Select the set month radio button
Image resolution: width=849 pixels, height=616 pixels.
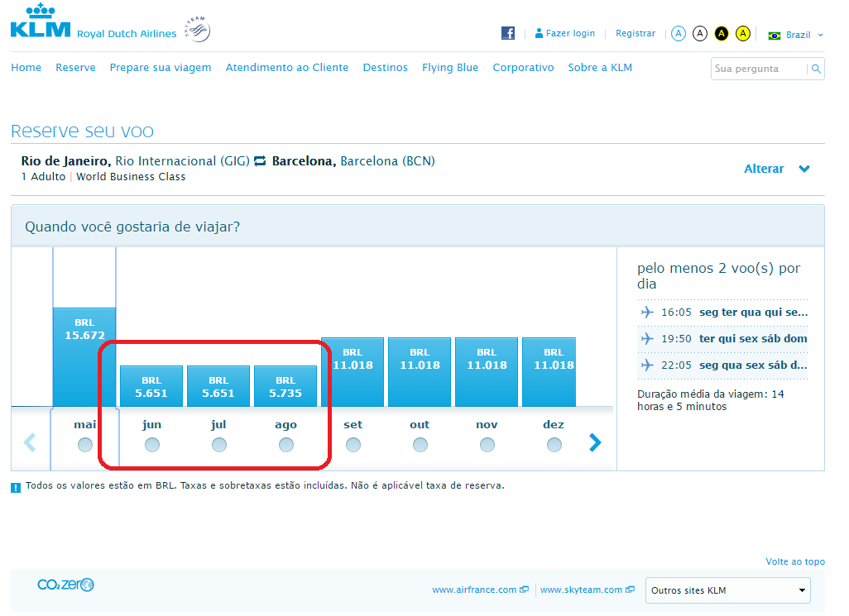point(353,445)
